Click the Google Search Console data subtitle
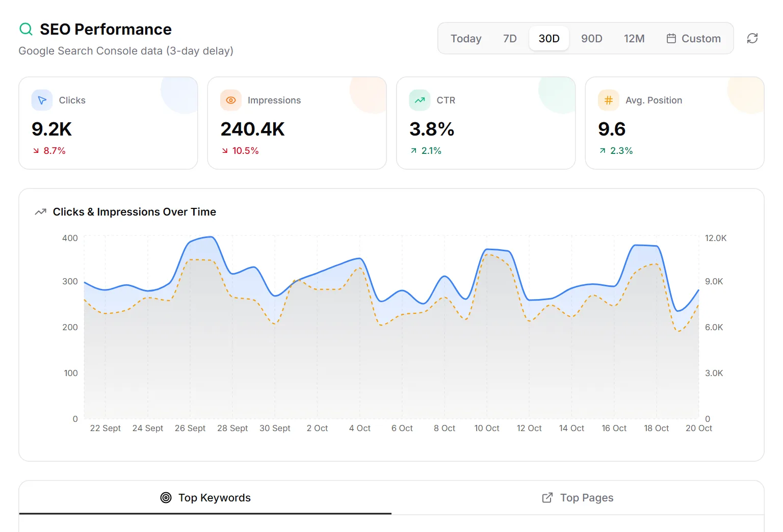 (x=126, y=51)
